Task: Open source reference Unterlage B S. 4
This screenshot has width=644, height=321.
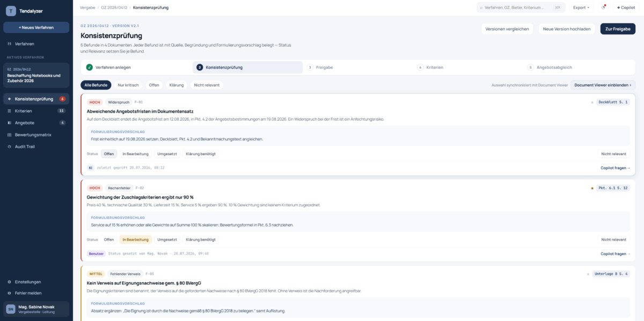Action: (611, 274)
